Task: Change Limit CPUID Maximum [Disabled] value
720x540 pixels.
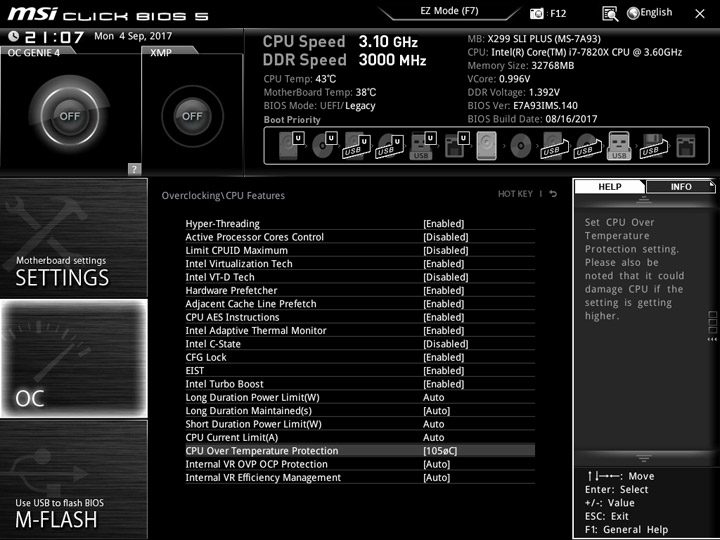Action: click(445, 250)
